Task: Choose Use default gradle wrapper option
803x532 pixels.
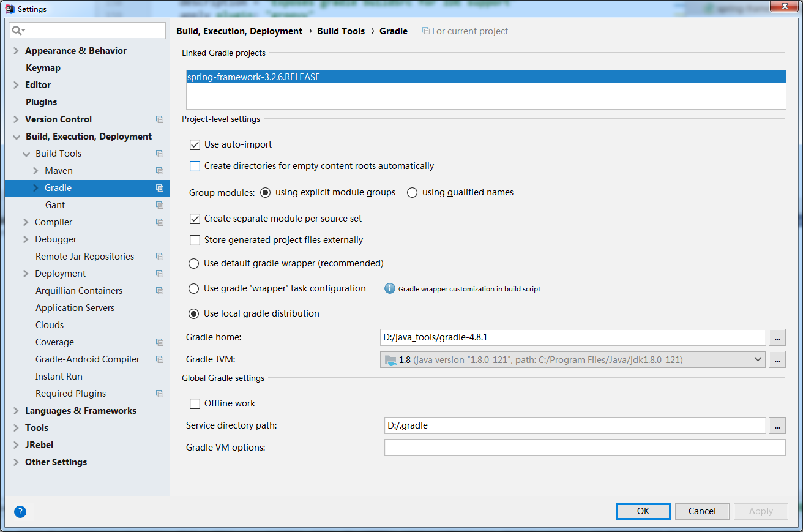Action: pos(194,263)
